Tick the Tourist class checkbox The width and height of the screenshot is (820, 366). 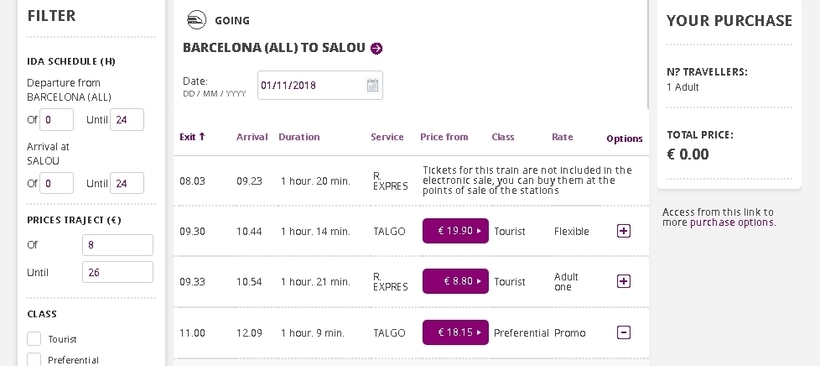pos(34,339)
